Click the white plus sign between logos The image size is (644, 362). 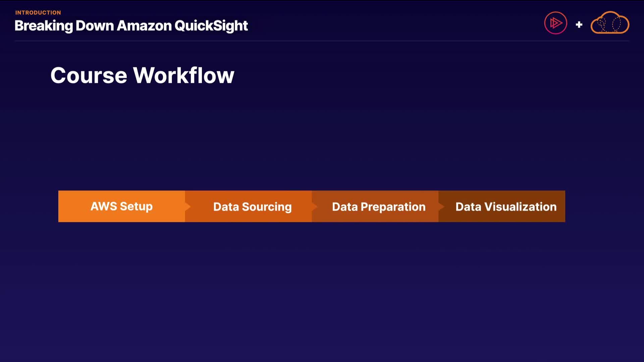(579, 24)
